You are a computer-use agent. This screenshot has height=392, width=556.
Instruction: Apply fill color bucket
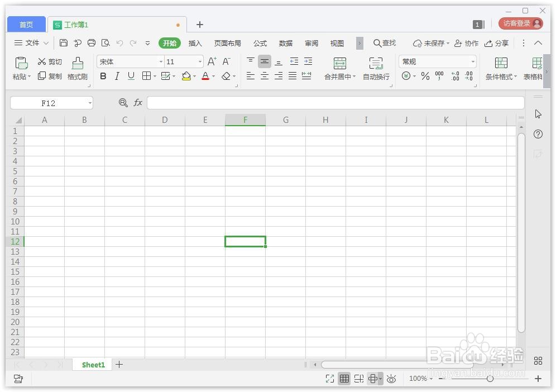click(186, 76)
